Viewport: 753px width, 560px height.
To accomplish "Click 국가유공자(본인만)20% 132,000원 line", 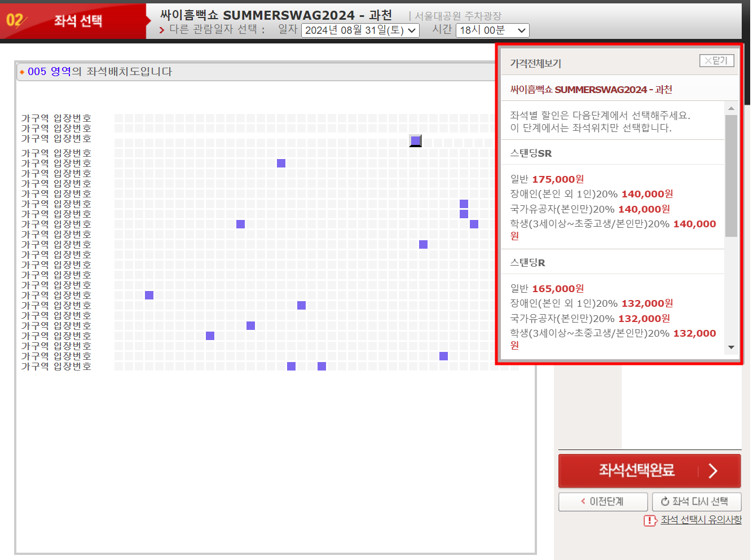I will 590,319.
